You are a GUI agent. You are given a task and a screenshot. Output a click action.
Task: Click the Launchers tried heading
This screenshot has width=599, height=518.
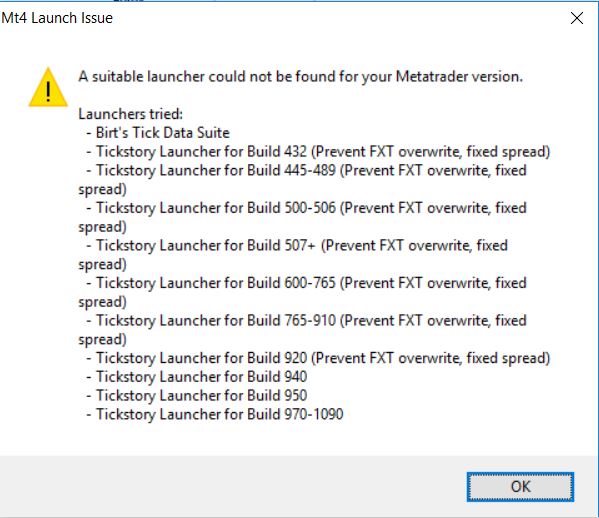(131, 114)
